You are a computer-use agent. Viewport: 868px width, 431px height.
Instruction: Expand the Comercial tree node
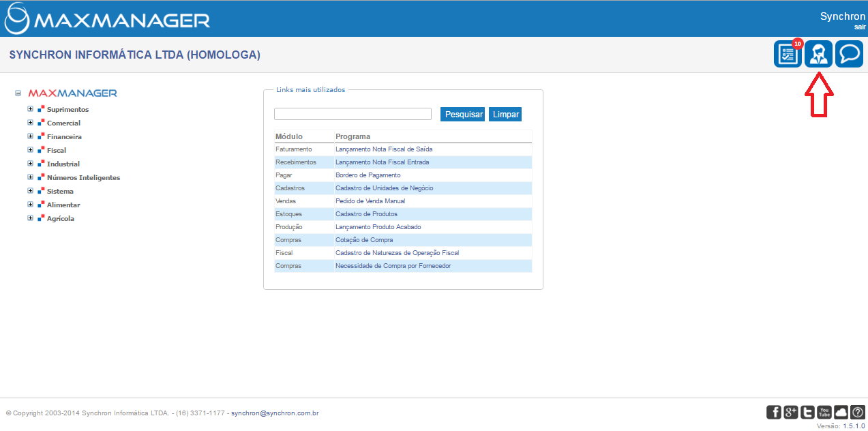point(30,123)
